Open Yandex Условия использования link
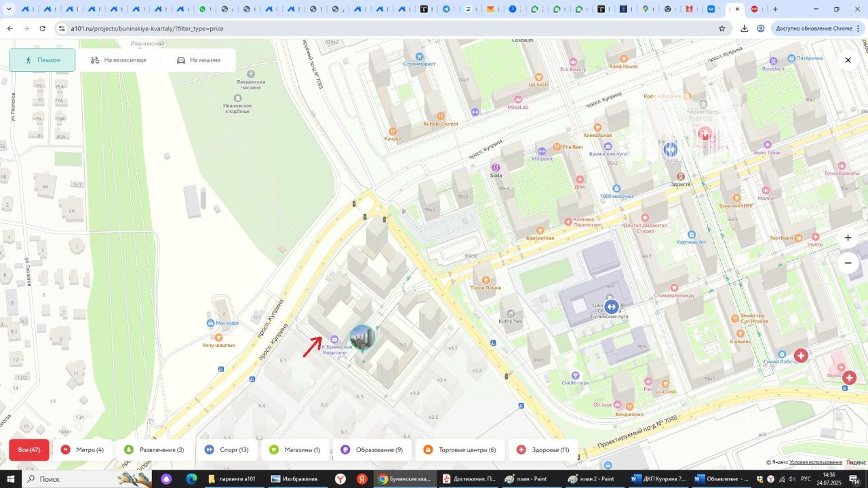 816,462
